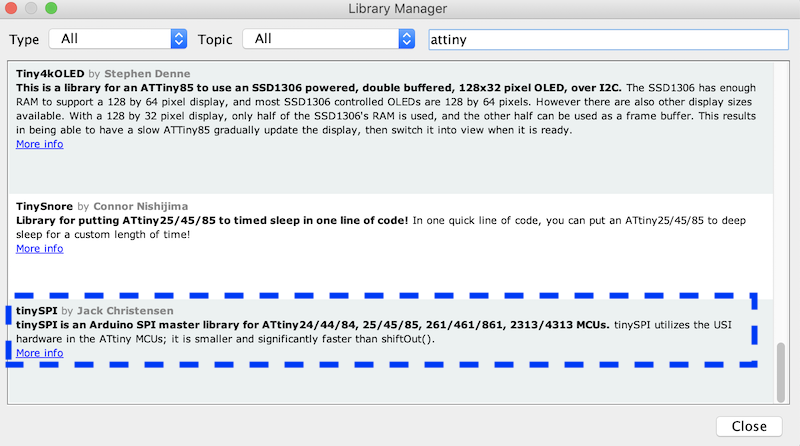
Task: Select the TinySnore library title
Action: pyautogui.click(x=44, y=206)
